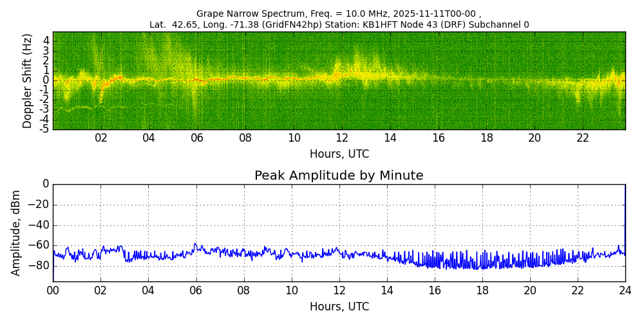Click the "Grape Narrow Spectrum" title line
This screenshot has width=644, height=322.
tap(339, 14)
